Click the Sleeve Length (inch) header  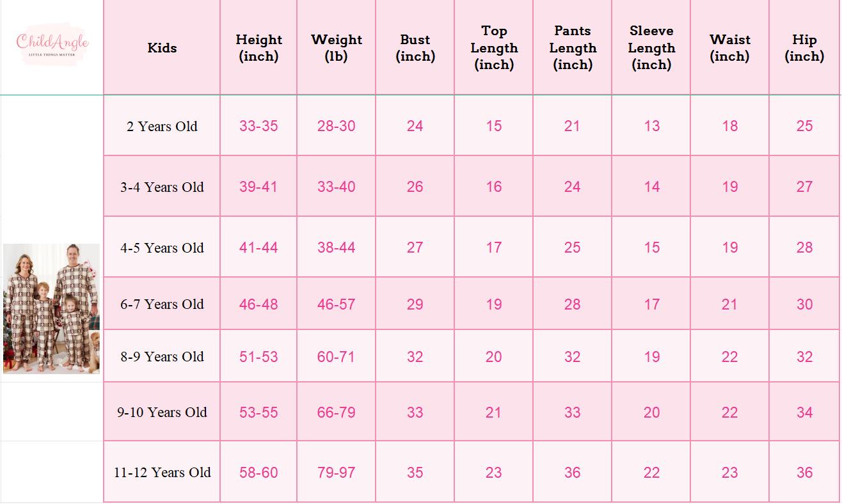click(x=651, y=48)
